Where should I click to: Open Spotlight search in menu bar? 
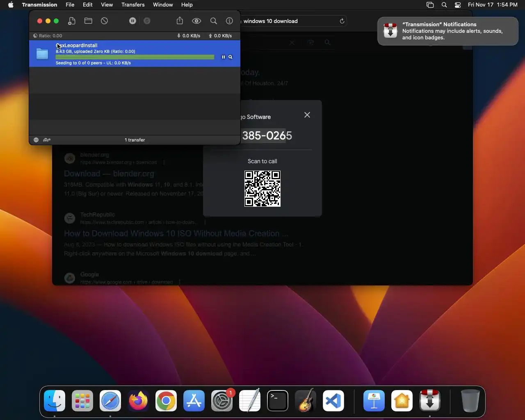[444, 5]
